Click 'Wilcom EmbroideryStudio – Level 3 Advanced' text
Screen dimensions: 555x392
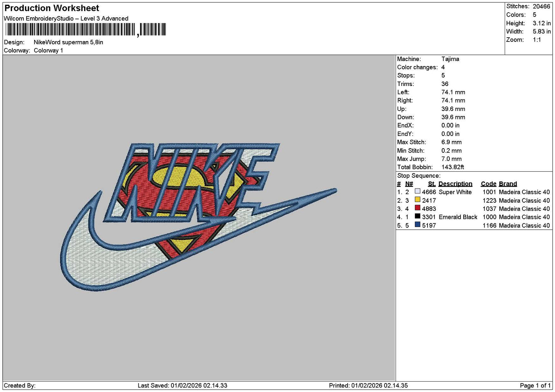coord(66,18)
